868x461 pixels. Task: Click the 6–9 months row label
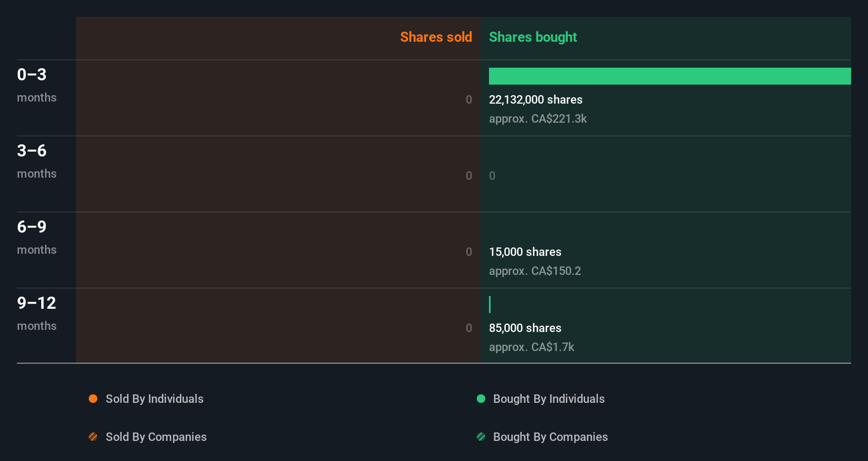click(x=36, y=237)
